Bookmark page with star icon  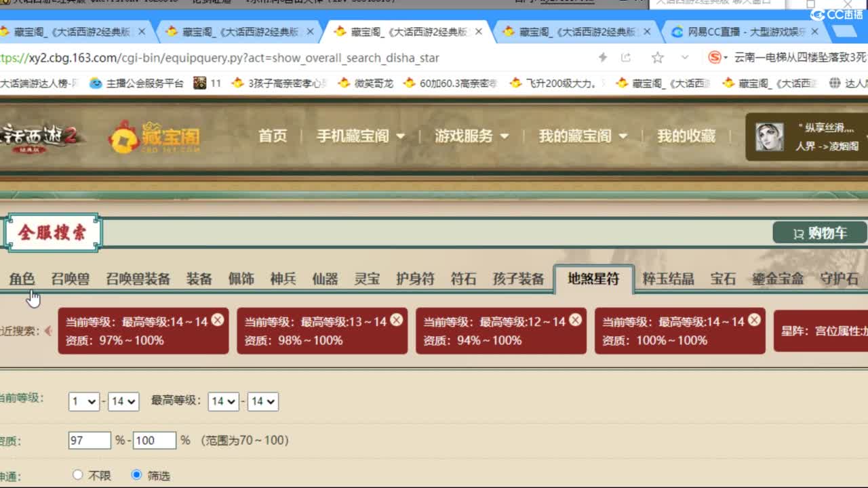(x=657, y=58)
